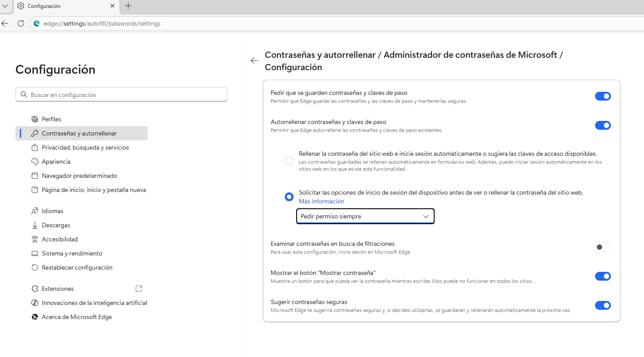Toggle Sugerir contraseñas seguras switch
This screenshot has height=357, width=644.
[x=603, y=305]
